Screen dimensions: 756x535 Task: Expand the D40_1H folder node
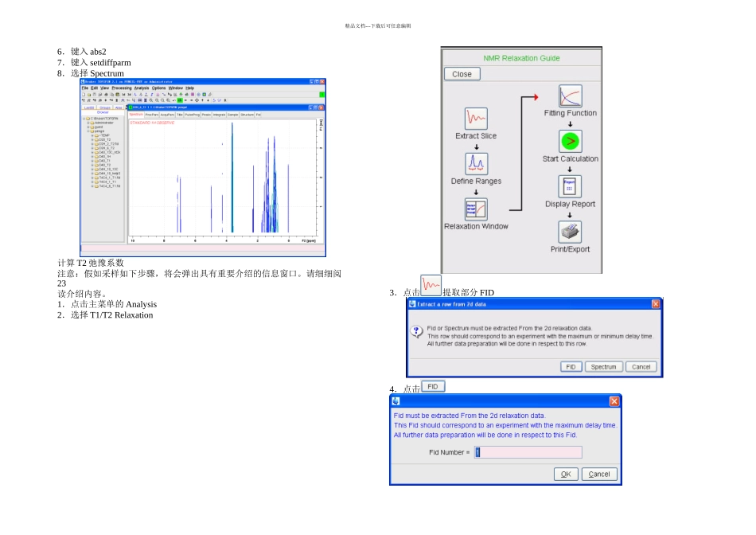click(x=92, y=157)
